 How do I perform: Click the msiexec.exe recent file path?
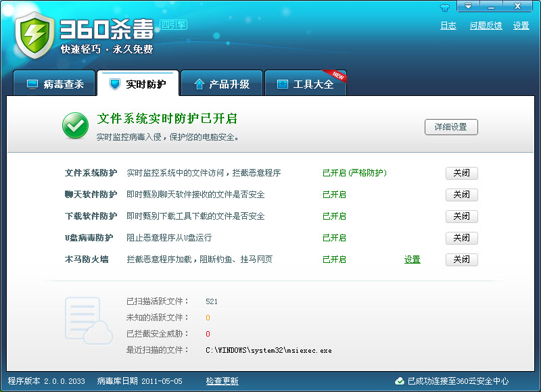268,351
